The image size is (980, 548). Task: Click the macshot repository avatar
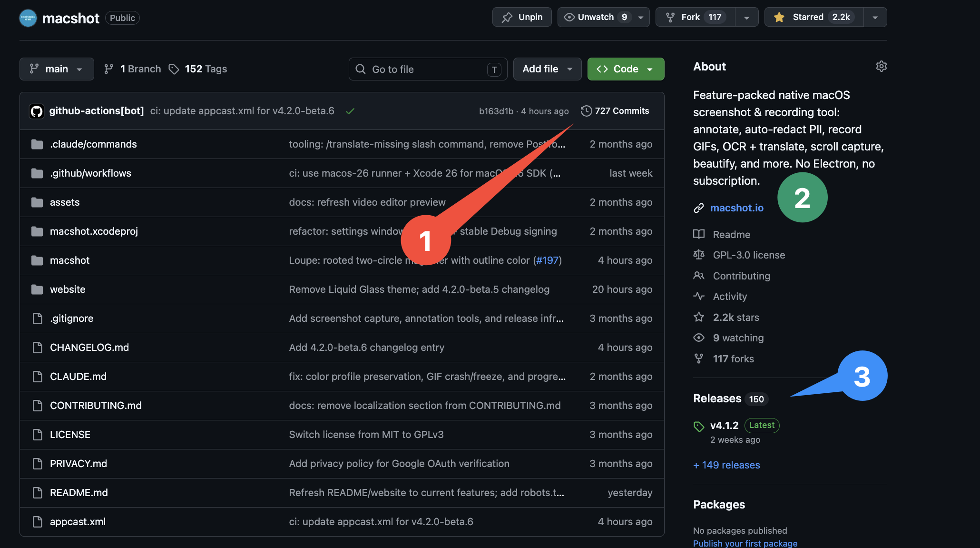point(28,18)
